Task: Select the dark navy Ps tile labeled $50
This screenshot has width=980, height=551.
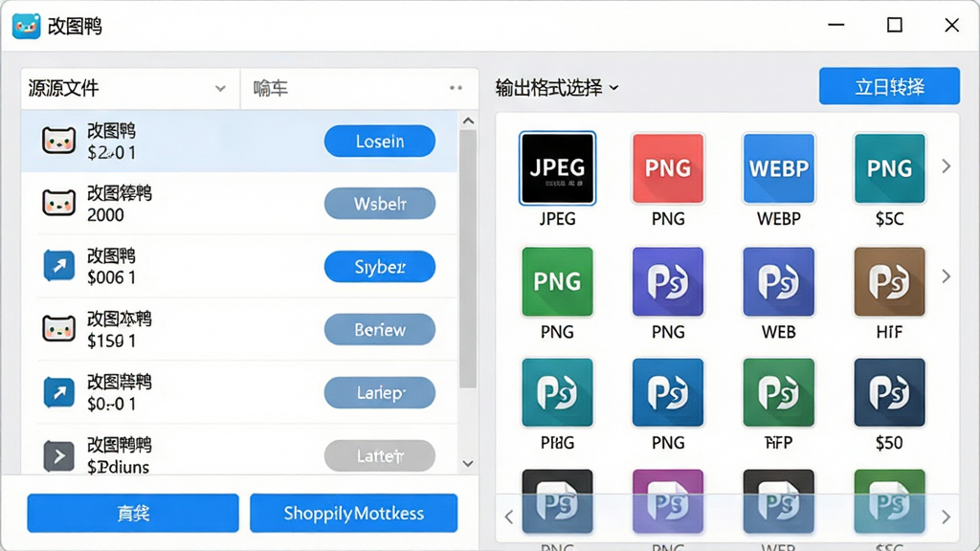Action: pyautogui.click(x=889, y=392)
